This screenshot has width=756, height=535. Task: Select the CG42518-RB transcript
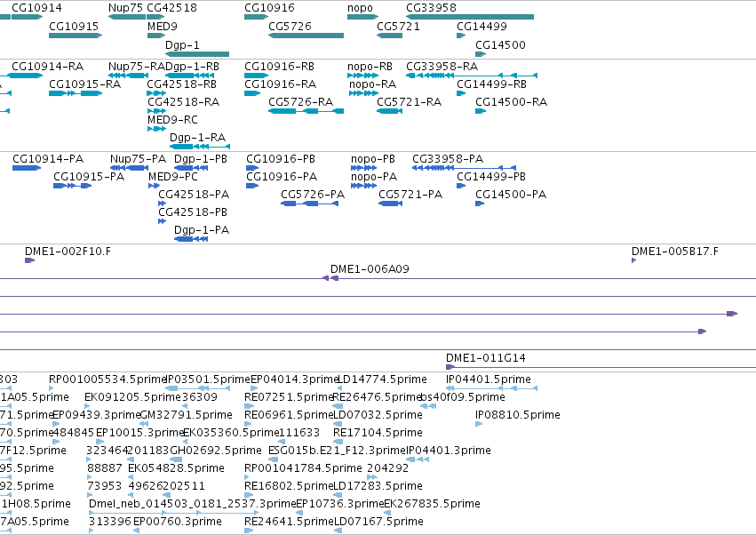(182, 84)
